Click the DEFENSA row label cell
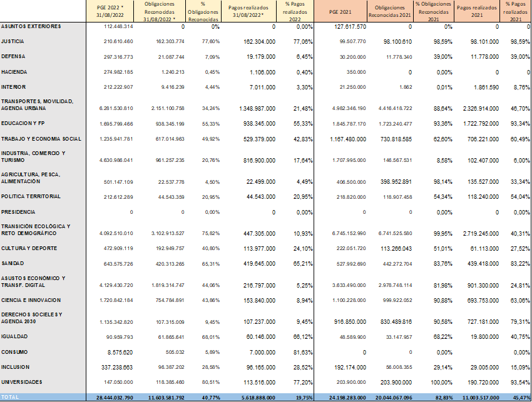This screenshot has height=402, width=532. [x=13, y=57]
